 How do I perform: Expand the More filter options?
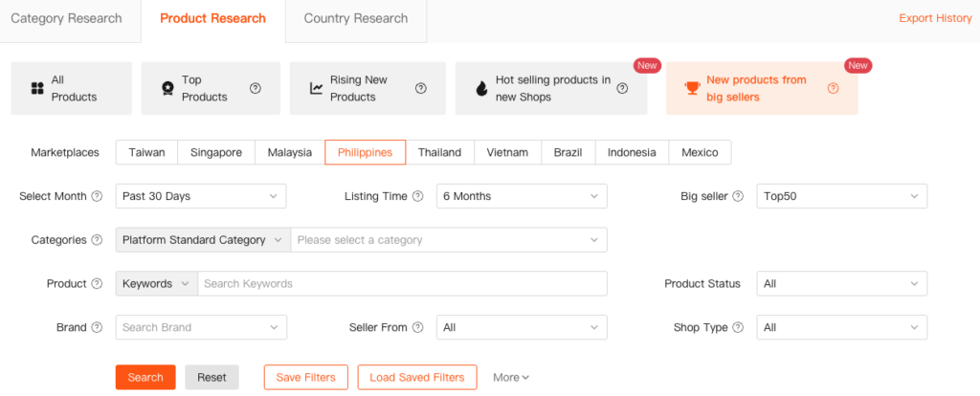[x=511, y=377]
